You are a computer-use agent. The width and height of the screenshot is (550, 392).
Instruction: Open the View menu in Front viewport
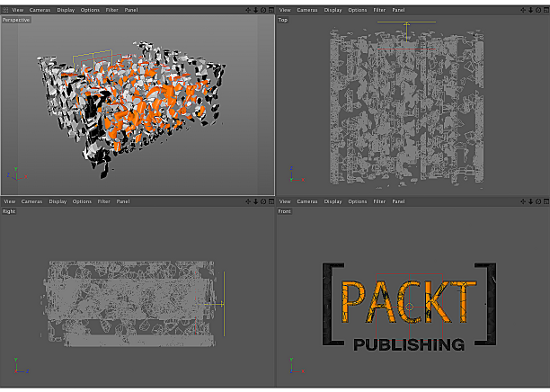[284, 201]
